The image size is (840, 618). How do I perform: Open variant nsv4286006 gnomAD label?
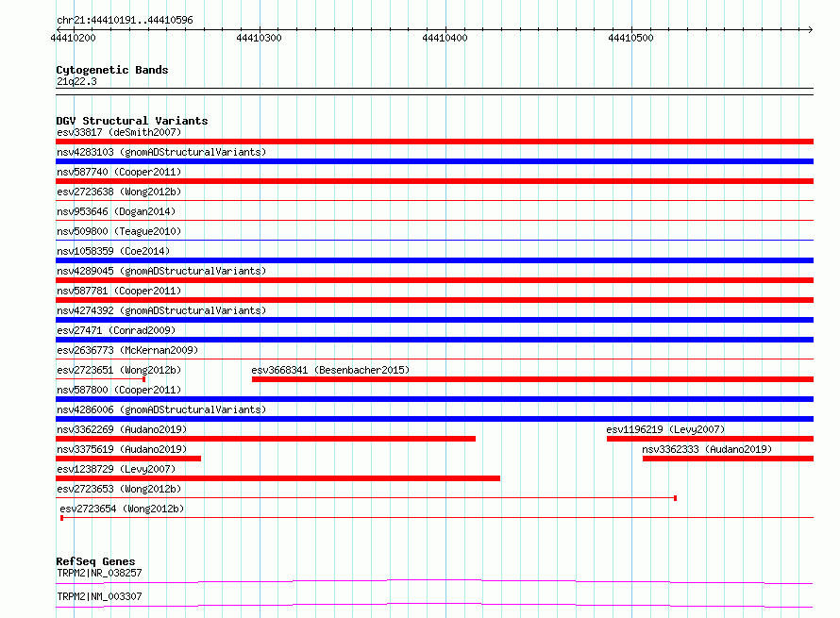[x=161, y=409]
